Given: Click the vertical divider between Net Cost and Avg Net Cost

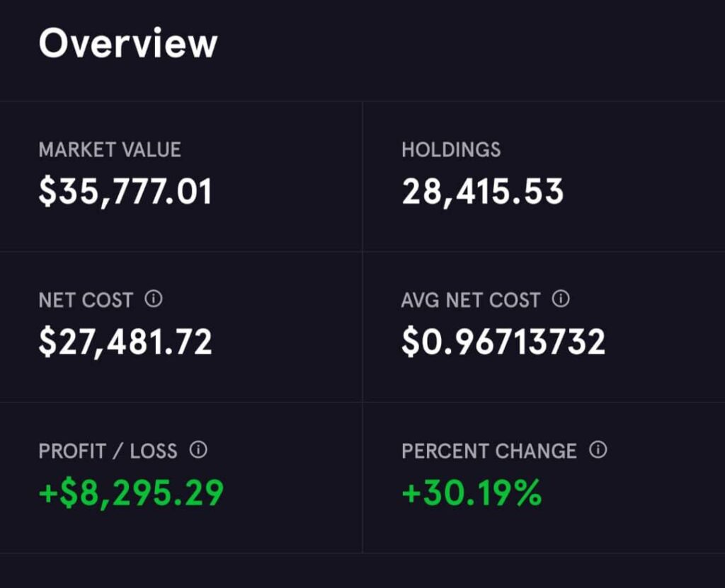Looking at the screenshot, I should 362,327.
